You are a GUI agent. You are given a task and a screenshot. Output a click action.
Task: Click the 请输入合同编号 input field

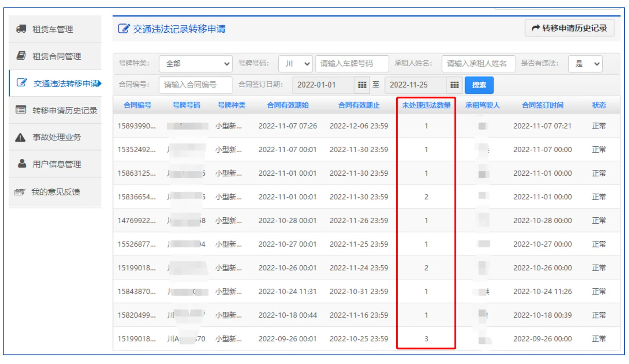point(196,85)
